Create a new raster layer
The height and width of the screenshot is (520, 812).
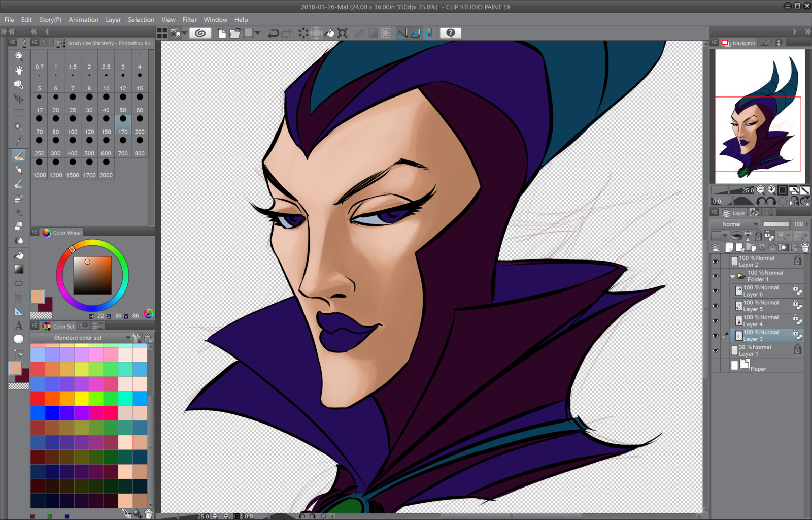[x=729, y=247]
